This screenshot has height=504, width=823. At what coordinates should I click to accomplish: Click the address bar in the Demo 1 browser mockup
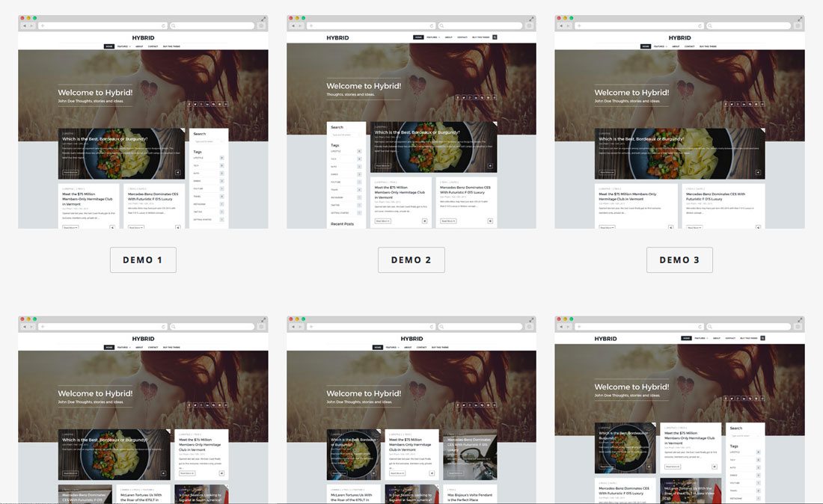pyautogui.click(x=103, y=25)
